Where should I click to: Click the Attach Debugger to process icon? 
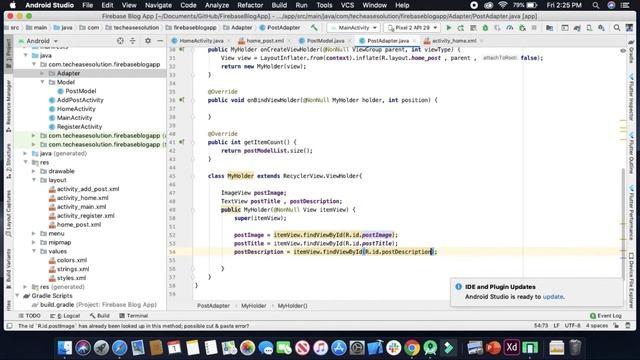click(x=522, y=28)
